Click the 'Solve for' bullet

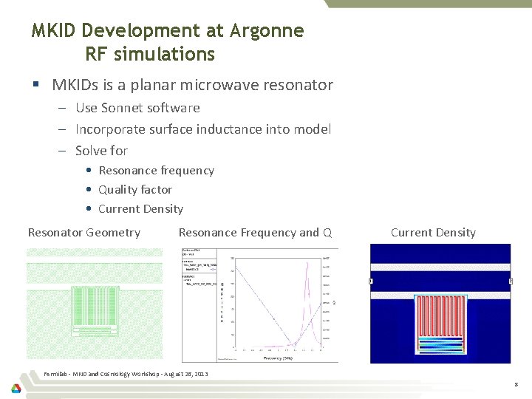(x=101, y=151)
